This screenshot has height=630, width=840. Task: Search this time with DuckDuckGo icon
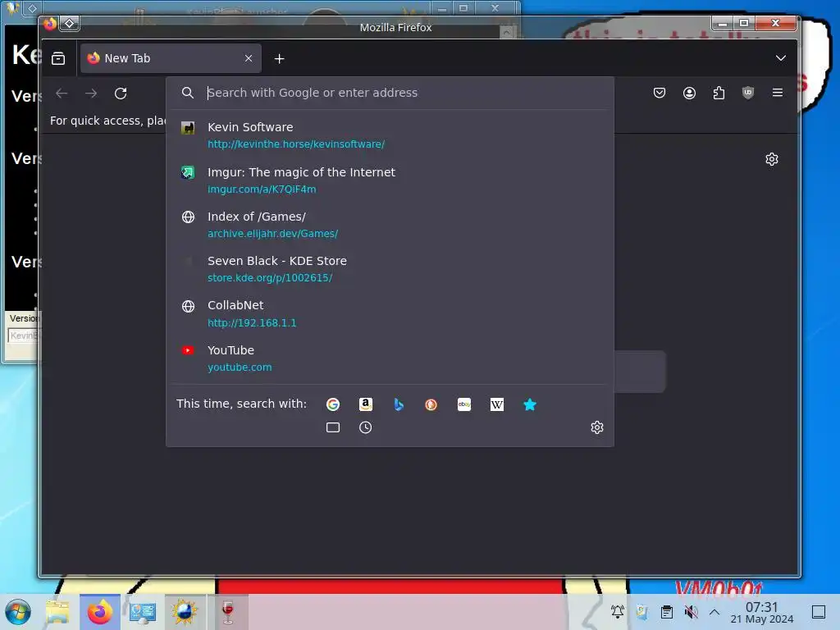(431, 404)
